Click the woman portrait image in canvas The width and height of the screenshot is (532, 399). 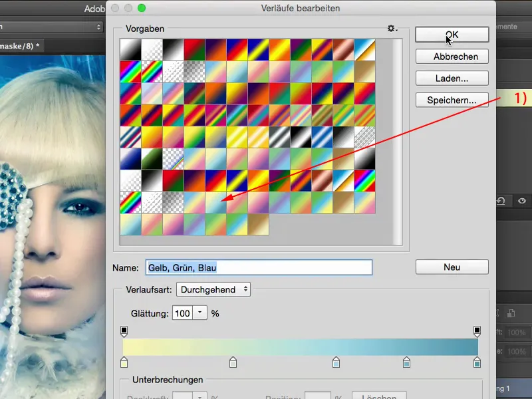[53, 227]
